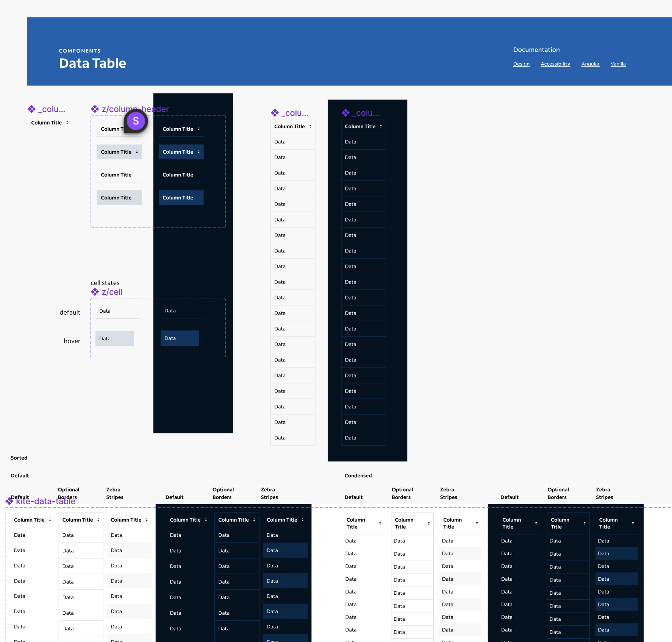
Task: Click sort arrows atop the tall light Data column
Action: coord(310,126)
